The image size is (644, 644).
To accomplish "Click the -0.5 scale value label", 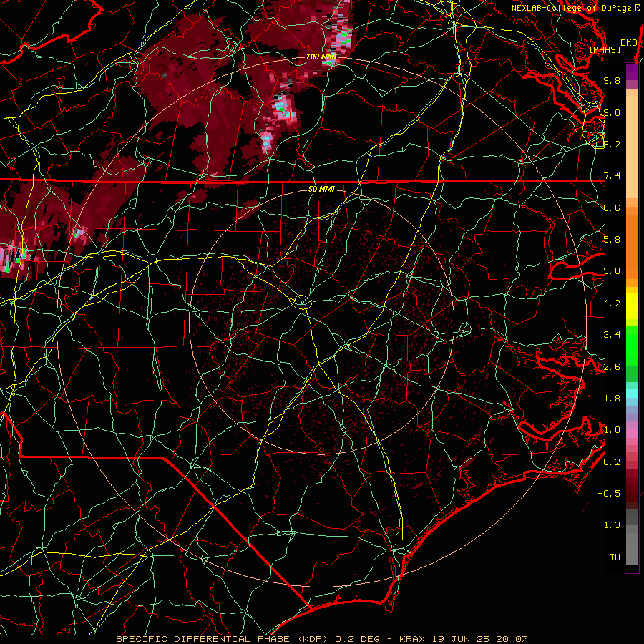I will pyautogui.click(x=609, y=494).
